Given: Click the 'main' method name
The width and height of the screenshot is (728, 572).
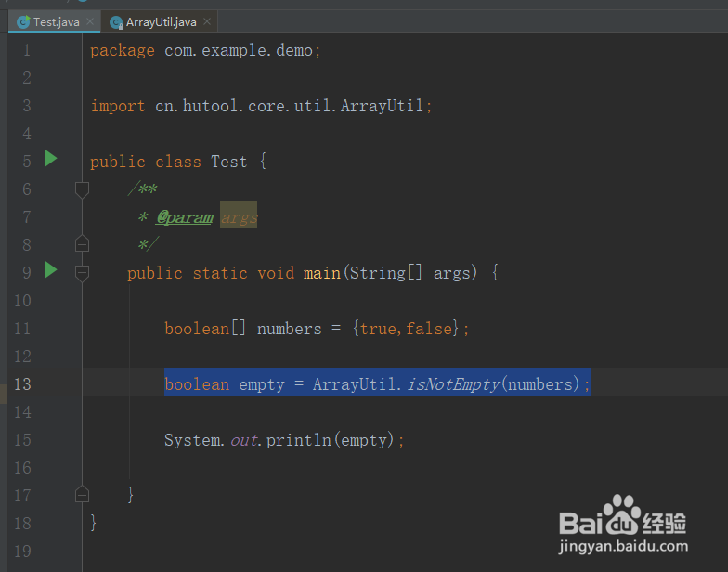Looking at the screenshot, I should tap(321, 273).
